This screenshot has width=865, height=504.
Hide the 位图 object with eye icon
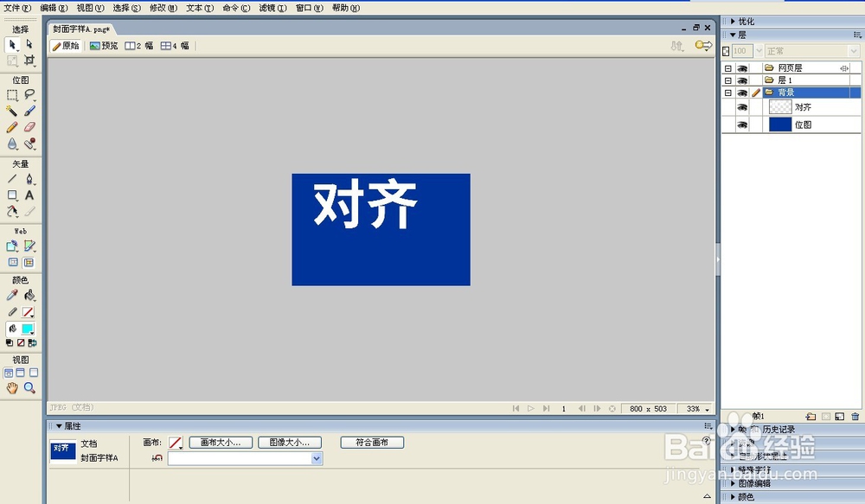click(x=742, y=125)
